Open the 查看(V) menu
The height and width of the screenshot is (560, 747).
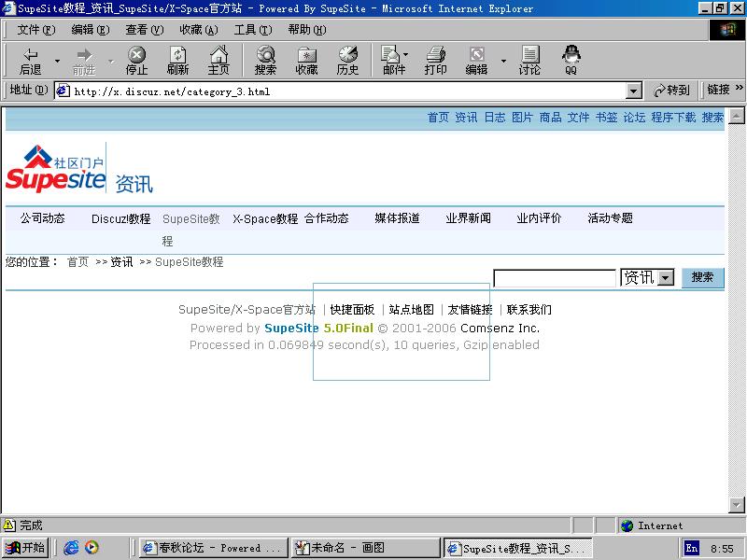coord(145,30)
